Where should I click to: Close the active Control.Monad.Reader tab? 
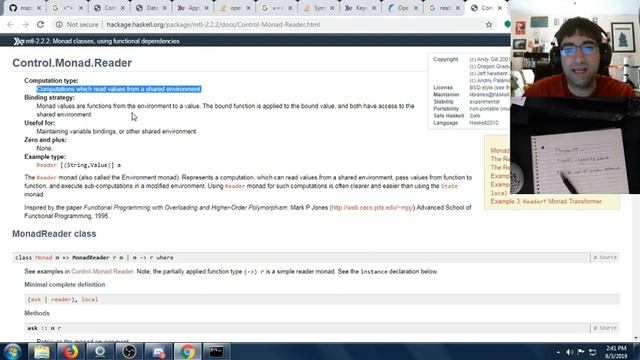click(x=500, y=8)
